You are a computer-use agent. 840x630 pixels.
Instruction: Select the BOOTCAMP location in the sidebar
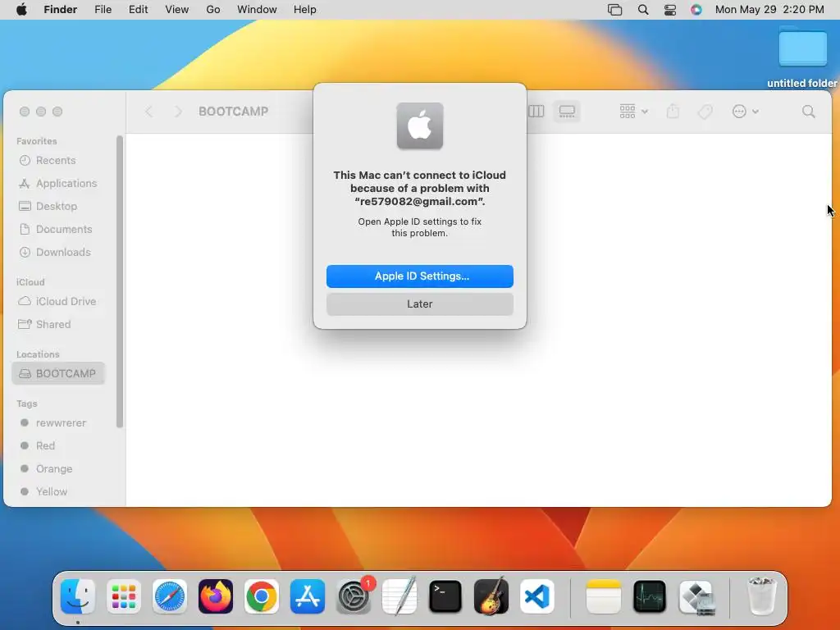pos(58,373)
